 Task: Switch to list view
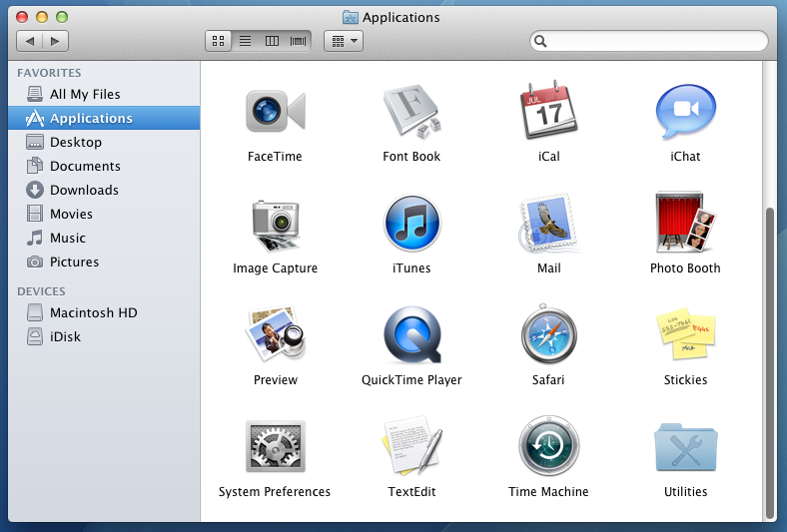(x=245, y=41)
